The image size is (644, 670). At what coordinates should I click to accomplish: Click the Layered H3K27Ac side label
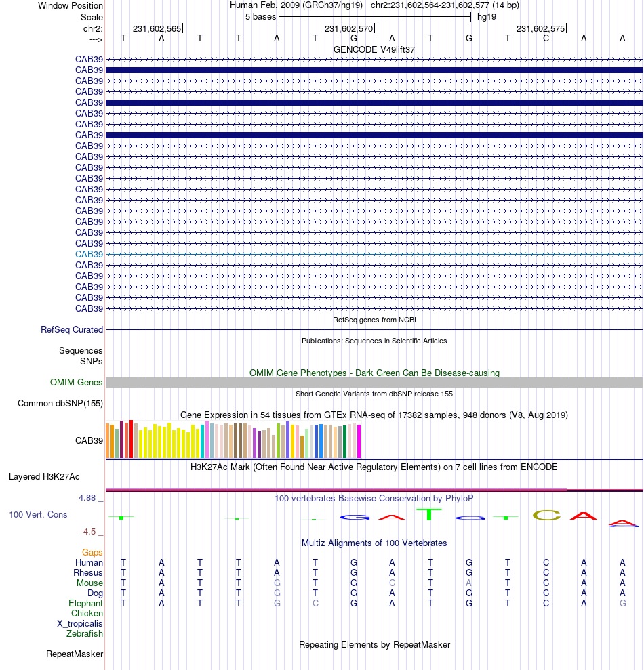[44, 476]
